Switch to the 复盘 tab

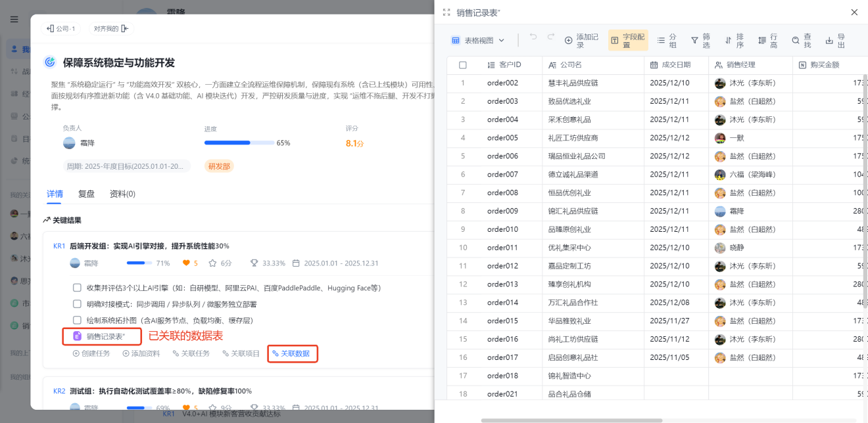click(86, 194)
